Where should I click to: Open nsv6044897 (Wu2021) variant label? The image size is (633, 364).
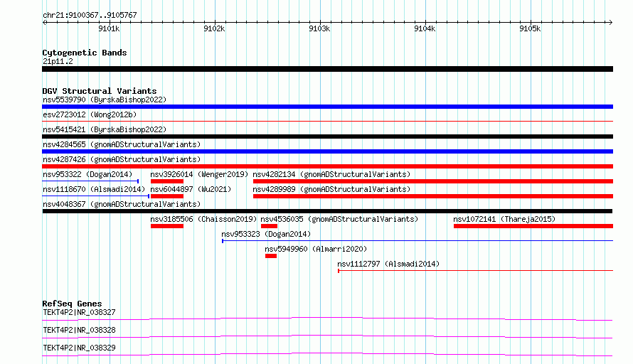[x=191, y=189]
